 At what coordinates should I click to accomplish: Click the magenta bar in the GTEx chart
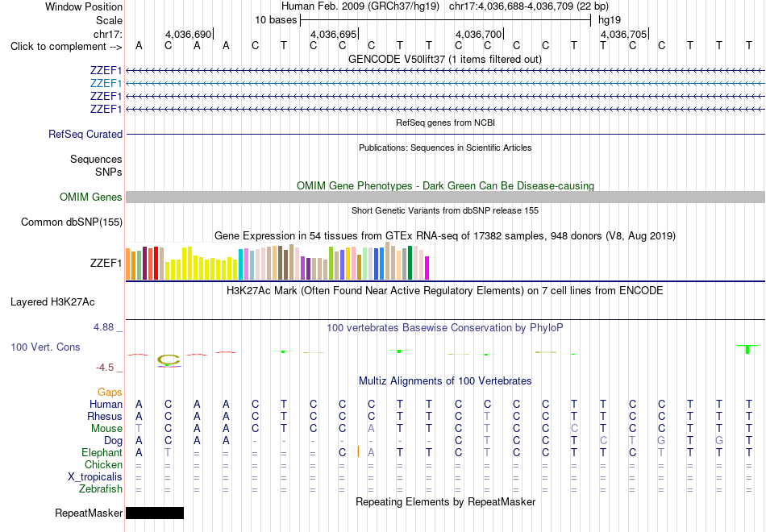(x=427, y=268)
